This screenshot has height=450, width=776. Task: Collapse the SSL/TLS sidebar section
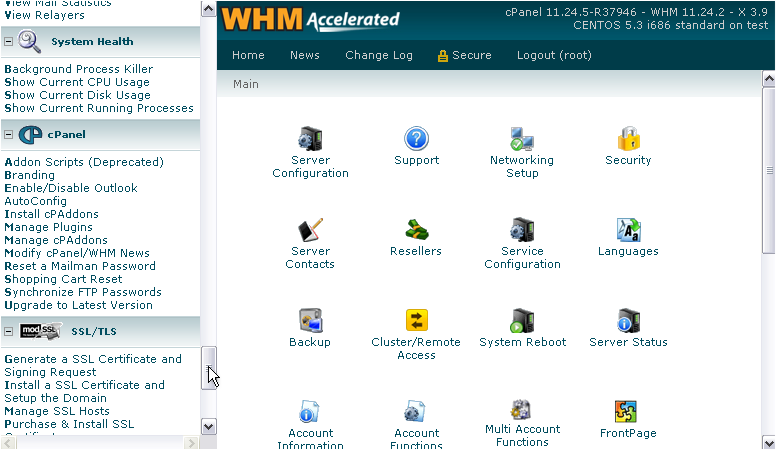8,331
